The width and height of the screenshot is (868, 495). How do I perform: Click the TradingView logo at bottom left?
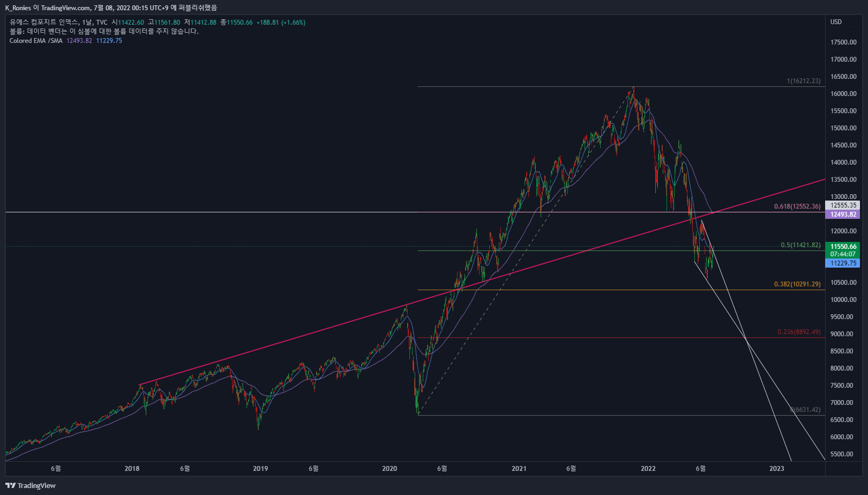click(x=31, y=485)
